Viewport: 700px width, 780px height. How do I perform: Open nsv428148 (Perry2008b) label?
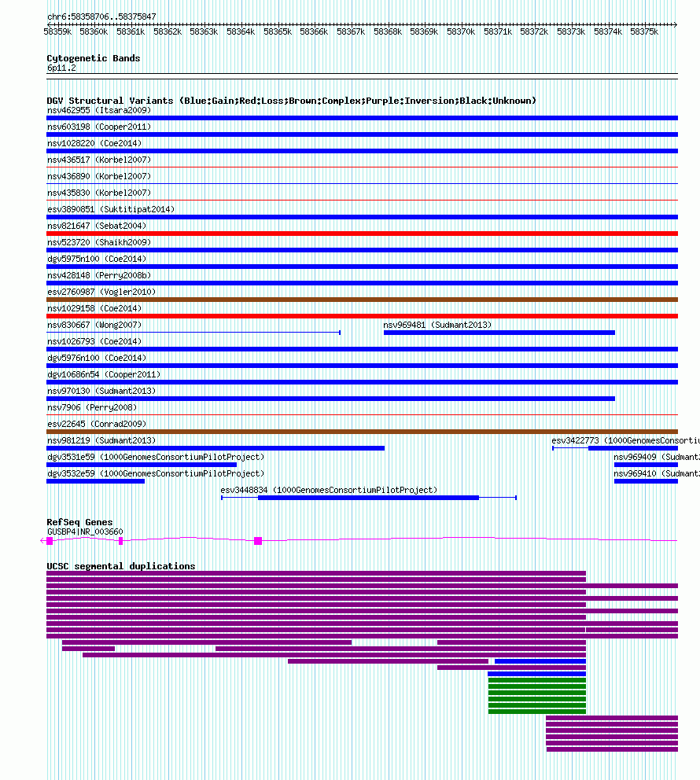pos(99,275)
